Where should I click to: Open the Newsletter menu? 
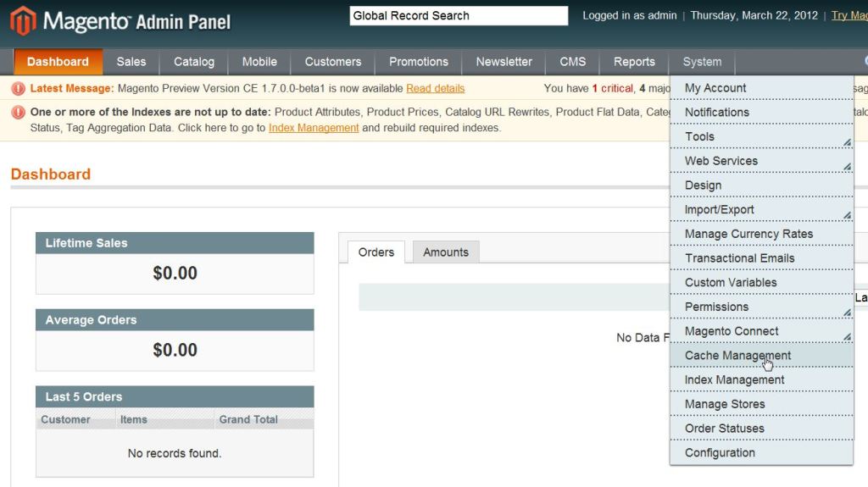(x=504, y=62)
